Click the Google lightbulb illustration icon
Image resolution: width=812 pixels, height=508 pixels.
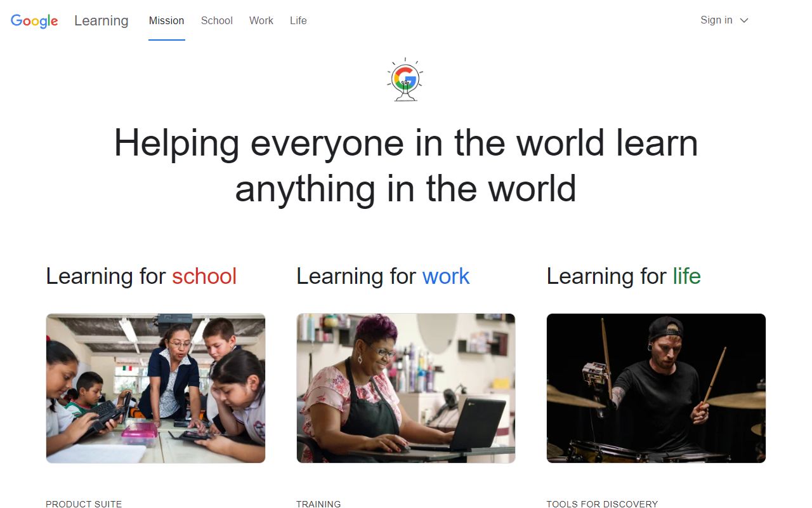[405, 80]
